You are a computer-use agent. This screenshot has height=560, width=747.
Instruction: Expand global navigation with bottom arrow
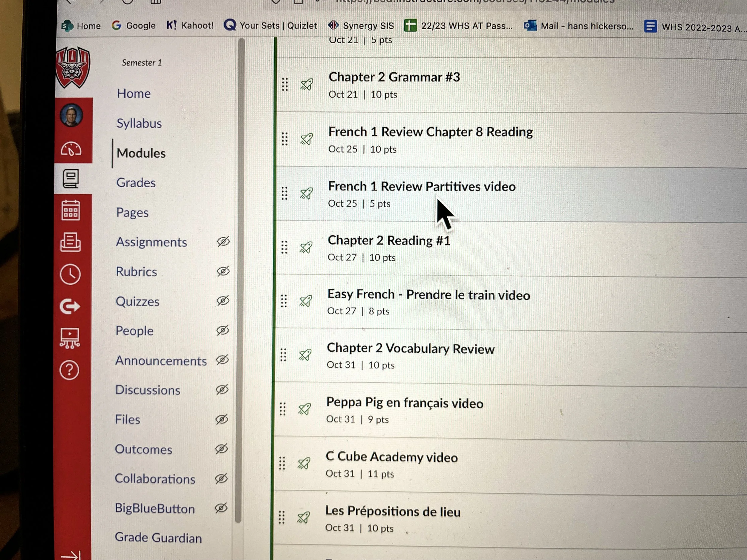[71, 555]
